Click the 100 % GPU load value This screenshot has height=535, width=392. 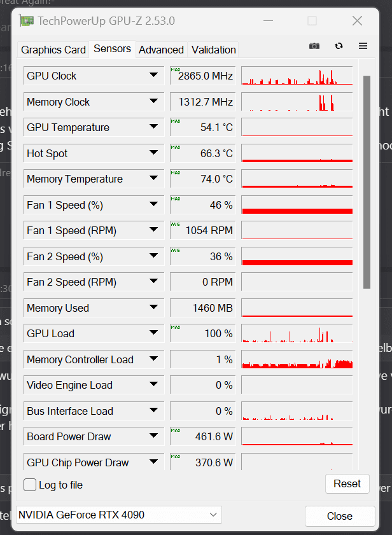coord(203,333)
